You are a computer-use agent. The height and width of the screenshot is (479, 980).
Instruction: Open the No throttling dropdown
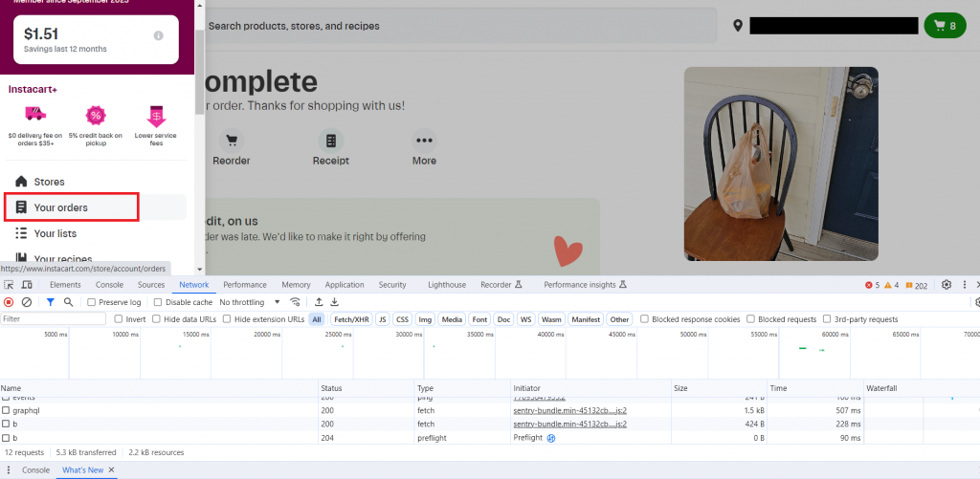[250, 302]
